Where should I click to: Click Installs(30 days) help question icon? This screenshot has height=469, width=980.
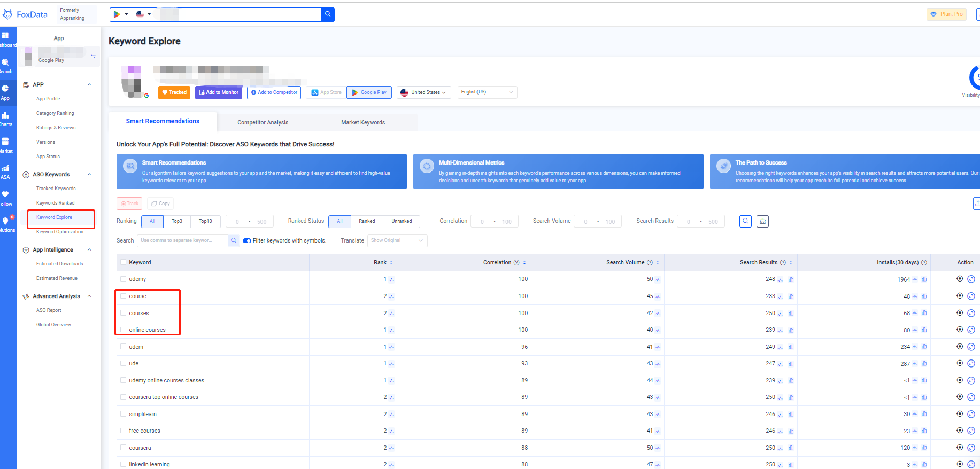pos(924,263)
